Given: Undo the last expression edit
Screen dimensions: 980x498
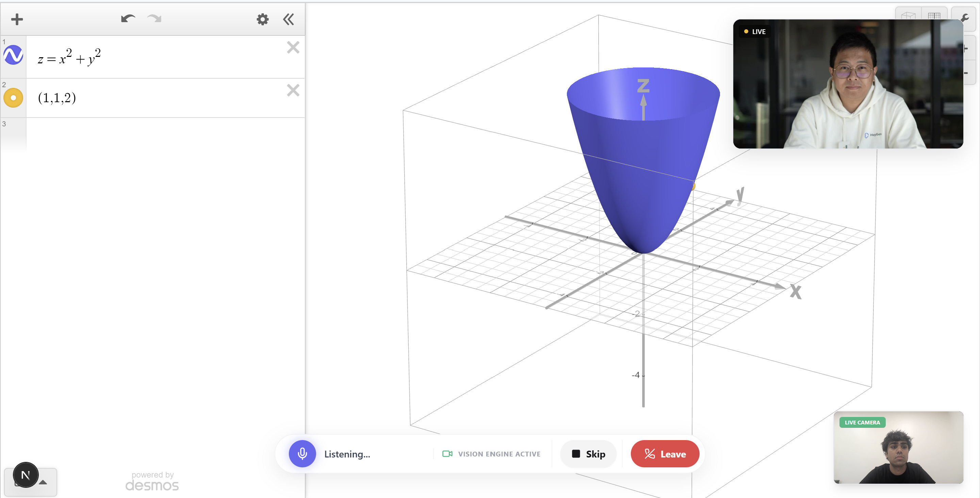Looking at the screenshot, I should coord(128,19).
